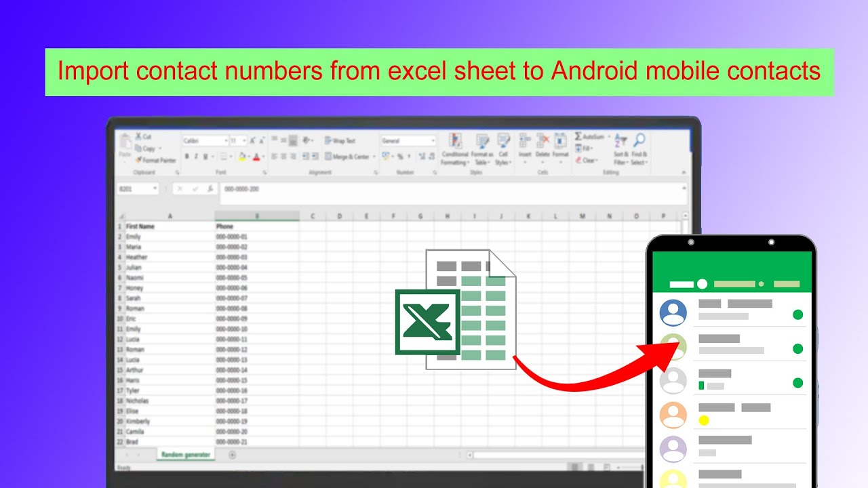Activate the Format Painter brush
This screenshot has height=488, width=868.
tap(155, 160)
